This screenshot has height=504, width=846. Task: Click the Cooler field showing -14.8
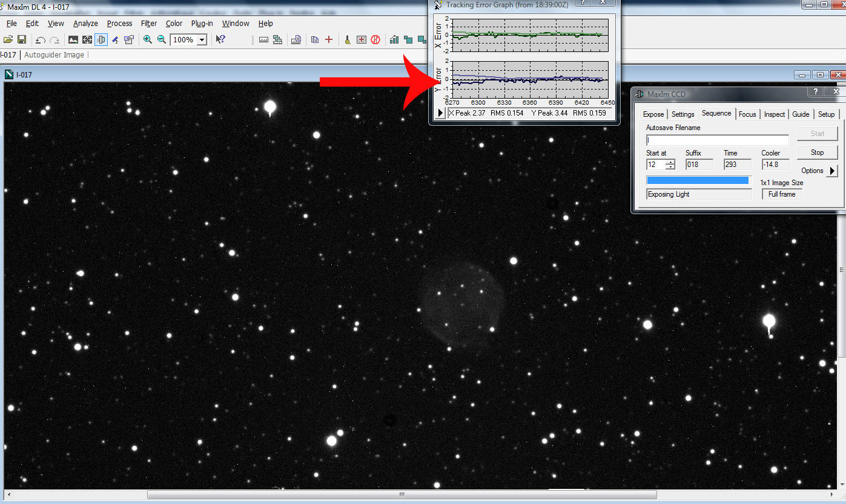(x=776, y=165)
